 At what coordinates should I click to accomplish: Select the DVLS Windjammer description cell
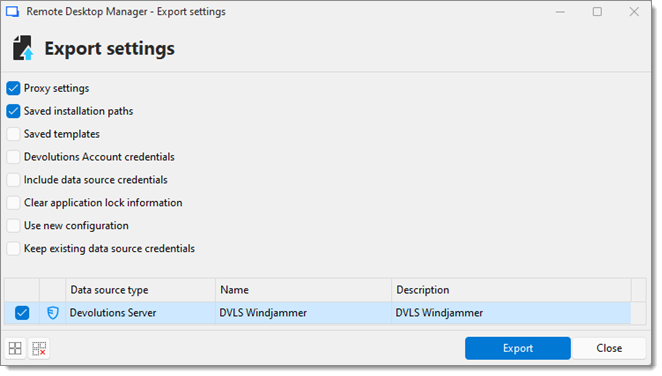511,313
